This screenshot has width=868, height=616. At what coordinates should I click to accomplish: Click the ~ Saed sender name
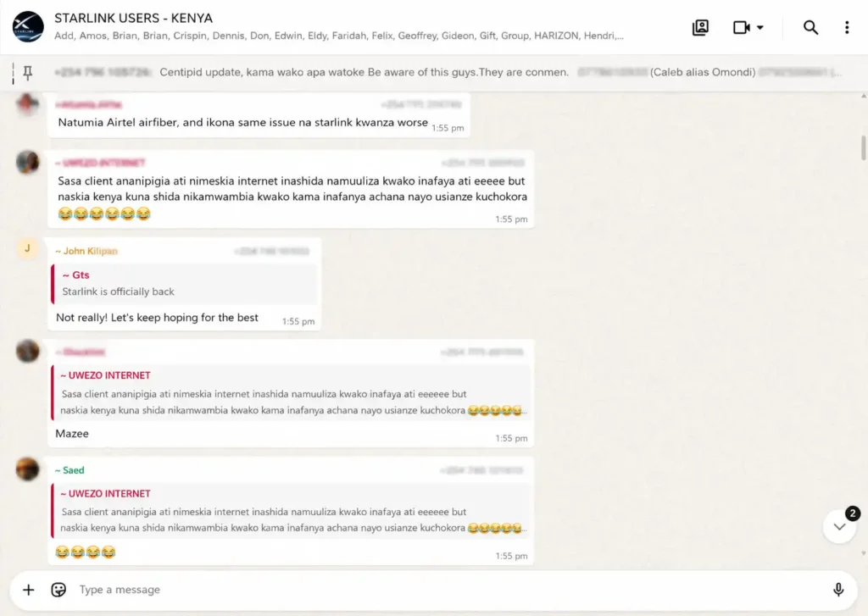click(x=70, y=470)
